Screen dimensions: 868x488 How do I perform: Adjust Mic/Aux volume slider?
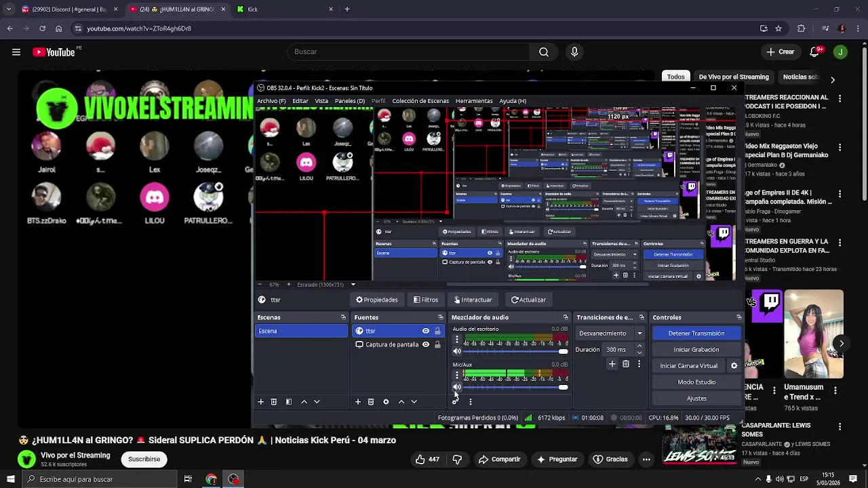tap(515, 387)
